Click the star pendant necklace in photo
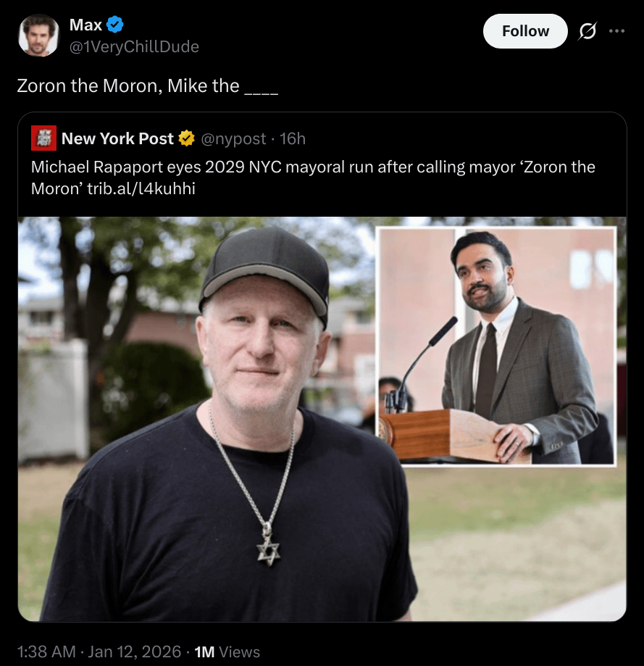Image resolution: width=644 pixels, height=666 pixels. (268, 547)
